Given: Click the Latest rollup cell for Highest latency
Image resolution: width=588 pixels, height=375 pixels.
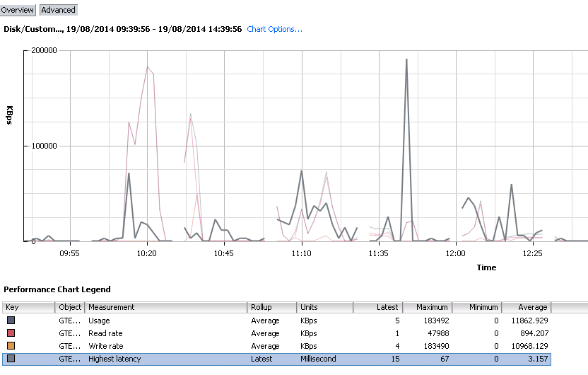Looking at the screenshot, I should (x=261, y=359).
